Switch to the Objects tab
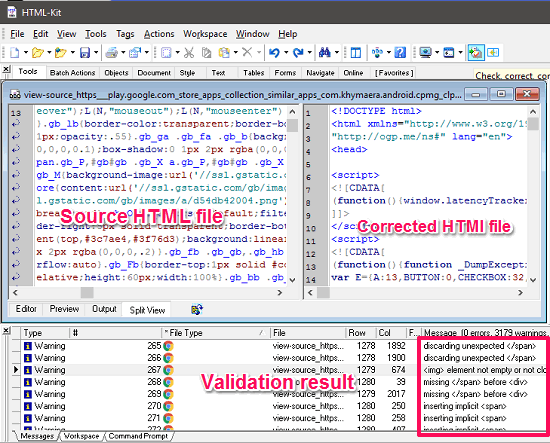 click(x=116, y=73)
